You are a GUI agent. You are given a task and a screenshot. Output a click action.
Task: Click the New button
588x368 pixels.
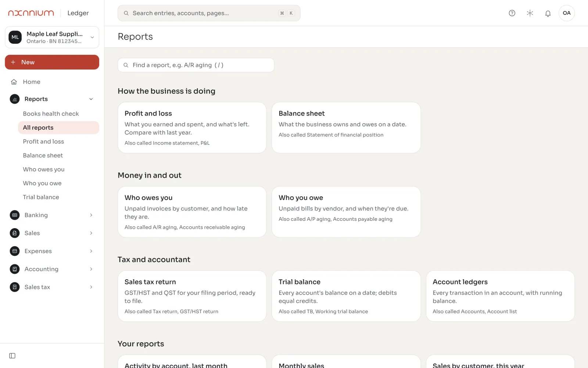52,62
